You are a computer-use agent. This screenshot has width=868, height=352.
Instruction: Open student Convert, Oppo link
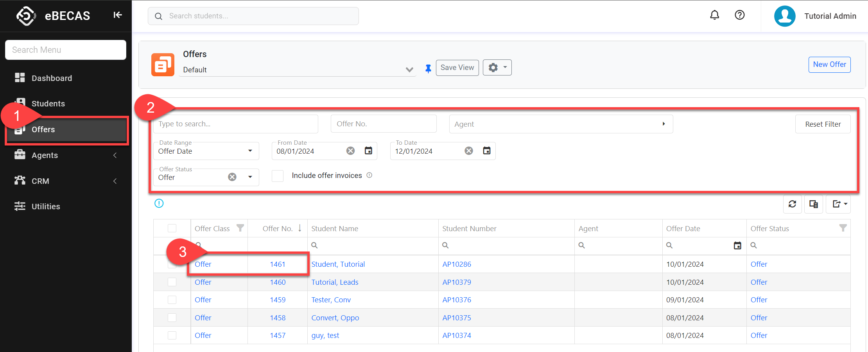(335, 318)
